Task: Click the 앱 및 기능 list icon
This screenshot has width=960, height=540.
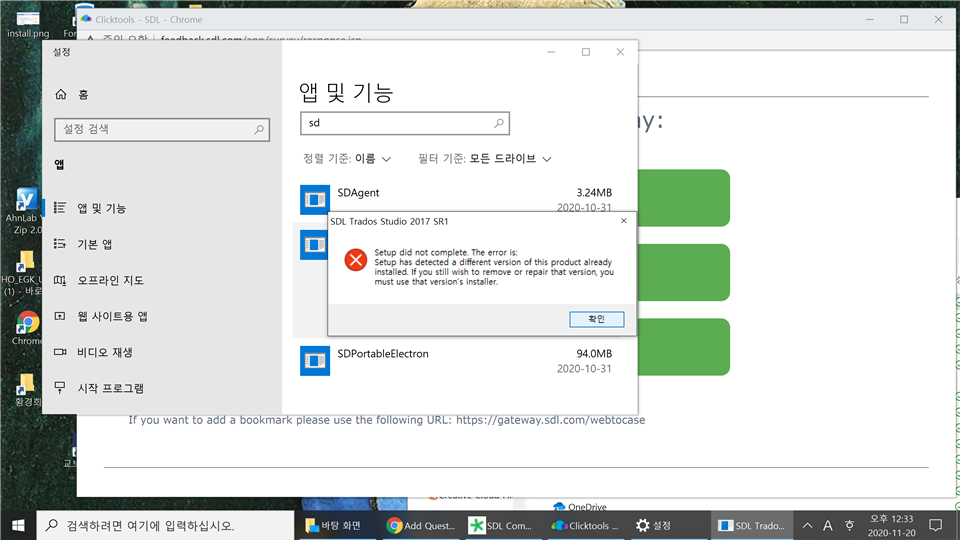Action: 60,208
